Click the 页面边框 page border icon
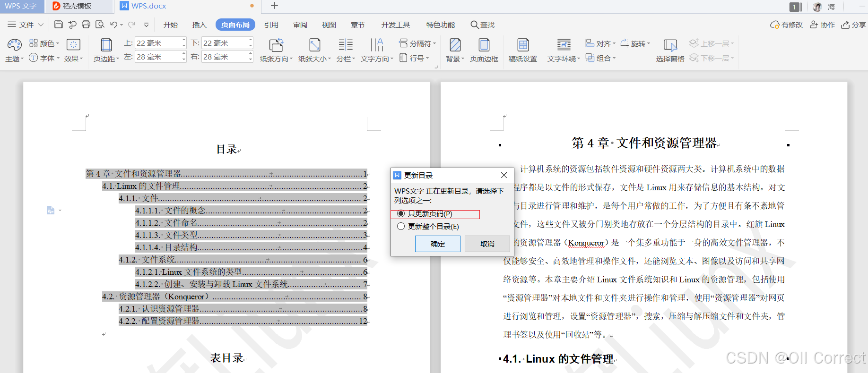Image resolution: width=868 pixels, height=373 pixels. 484,45
